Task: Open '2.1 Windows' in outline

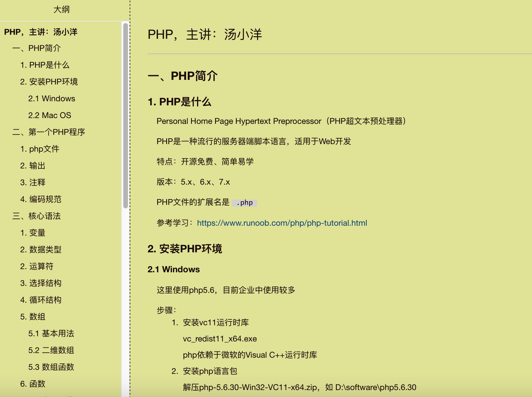Action: (x=52, y=99)
